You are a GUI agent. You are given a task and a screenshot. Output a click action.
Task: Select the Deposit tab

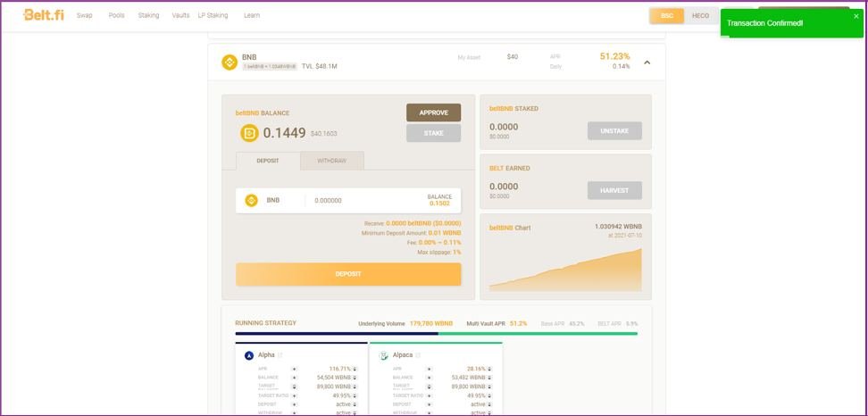[x=268, y=161]
